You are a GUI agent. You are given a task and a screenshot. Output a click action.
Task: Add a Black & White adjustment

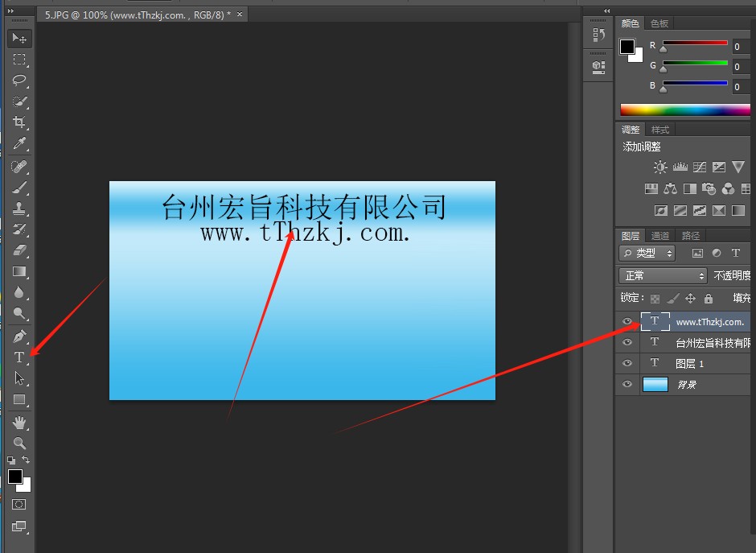point(690,188)
